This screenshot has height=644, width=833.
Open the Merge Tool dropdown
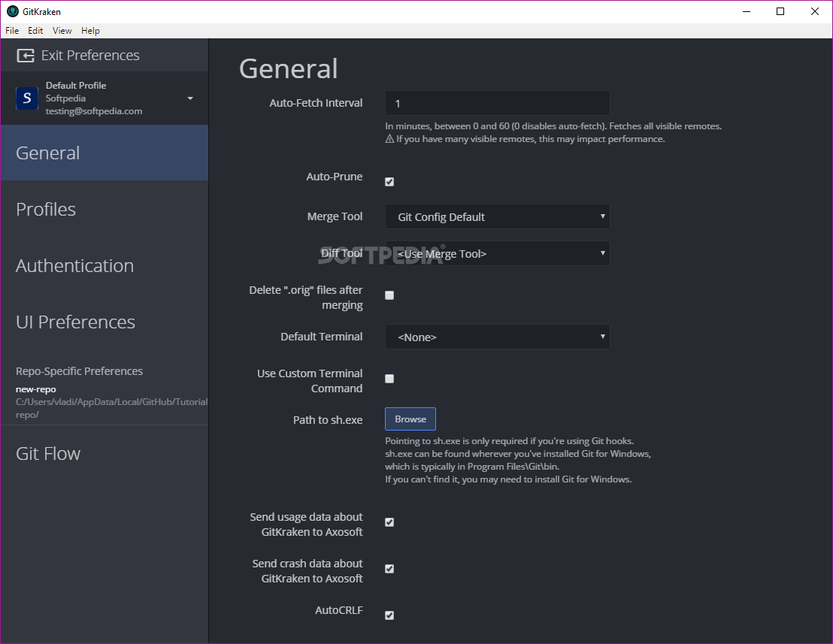(x=497, y=216)
